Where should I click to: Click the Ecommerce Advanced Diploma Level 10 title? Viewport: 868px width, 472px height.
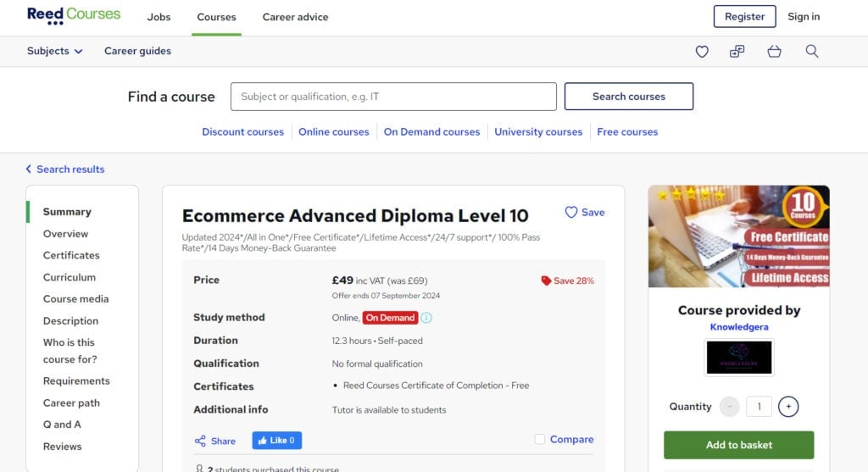point(355,215)
